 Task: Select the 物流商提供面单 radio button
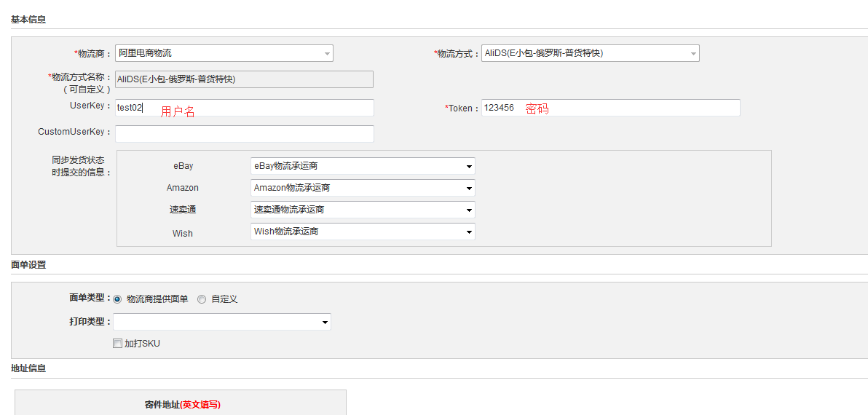[117, 299]
